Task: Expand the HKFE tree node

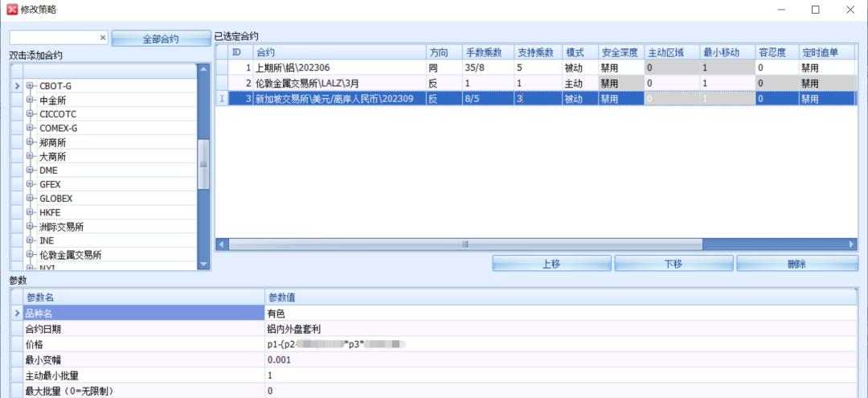Action: pyautogui.click(x=30, y=212)
